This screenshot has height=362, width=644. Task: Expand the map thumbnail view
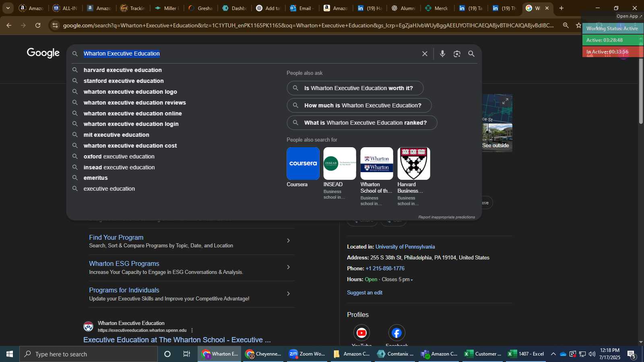coord(505,101)
